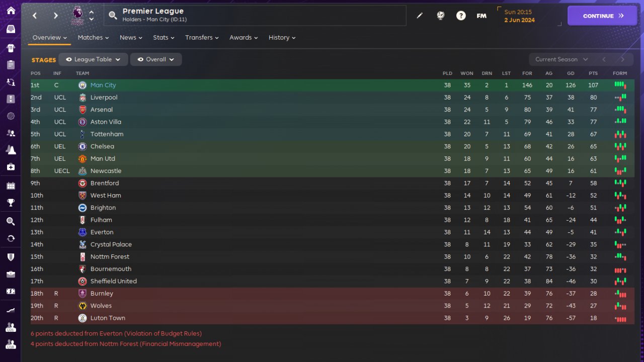Screen dimensions: 644x362
Task: Open the medical centre icon
Action: point(11,166)
